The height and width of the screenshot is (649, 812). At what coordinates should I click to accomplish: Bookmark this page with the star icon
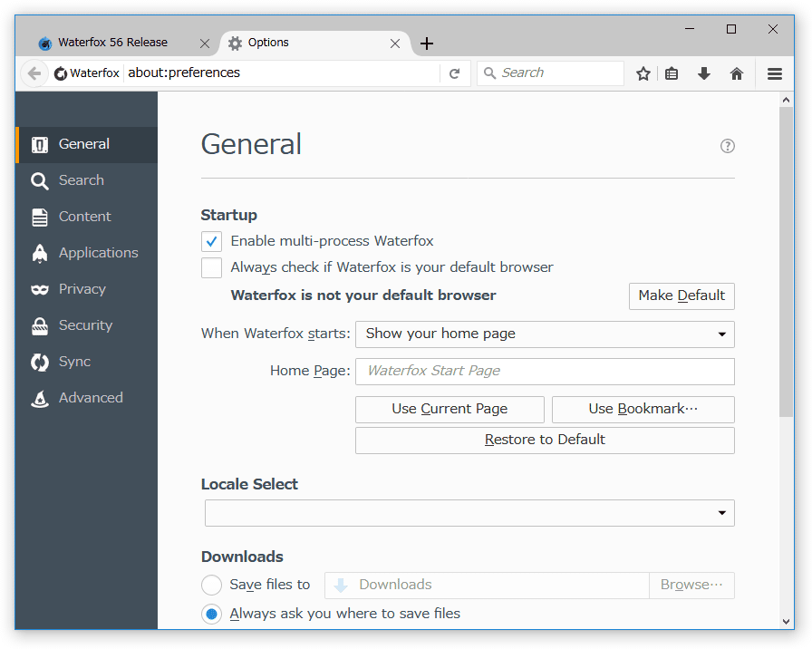point(643,73)
